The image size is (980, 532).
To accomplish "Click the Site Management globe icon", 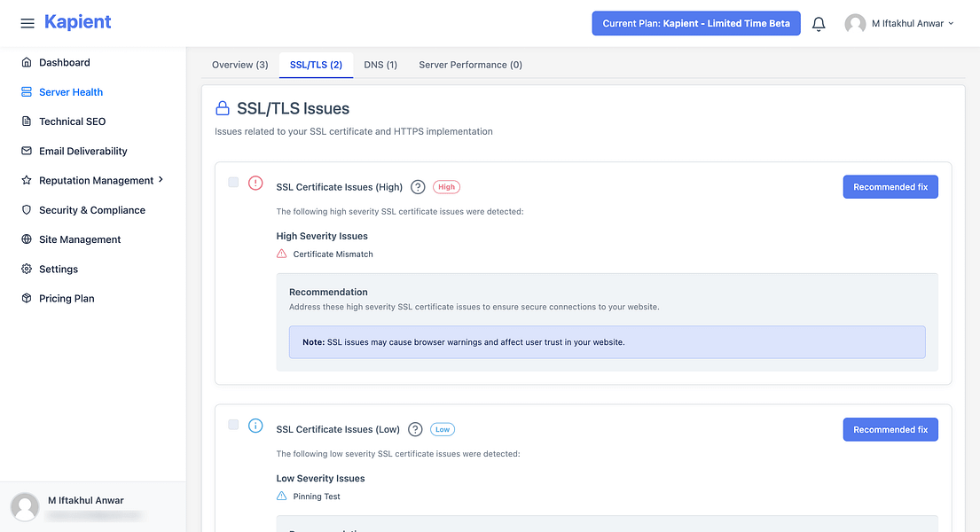I will coord(27,239).
